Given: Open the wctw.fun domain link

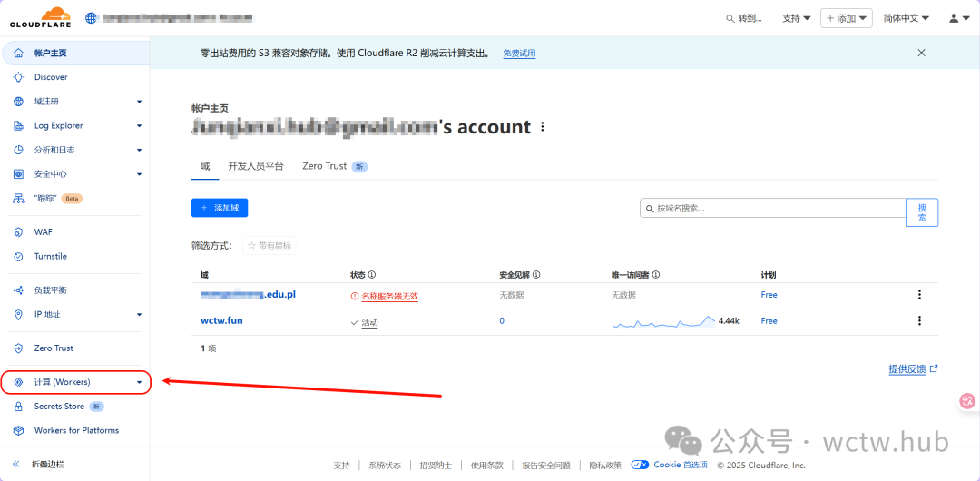Looking at the screenshot, I should [221, 320].
